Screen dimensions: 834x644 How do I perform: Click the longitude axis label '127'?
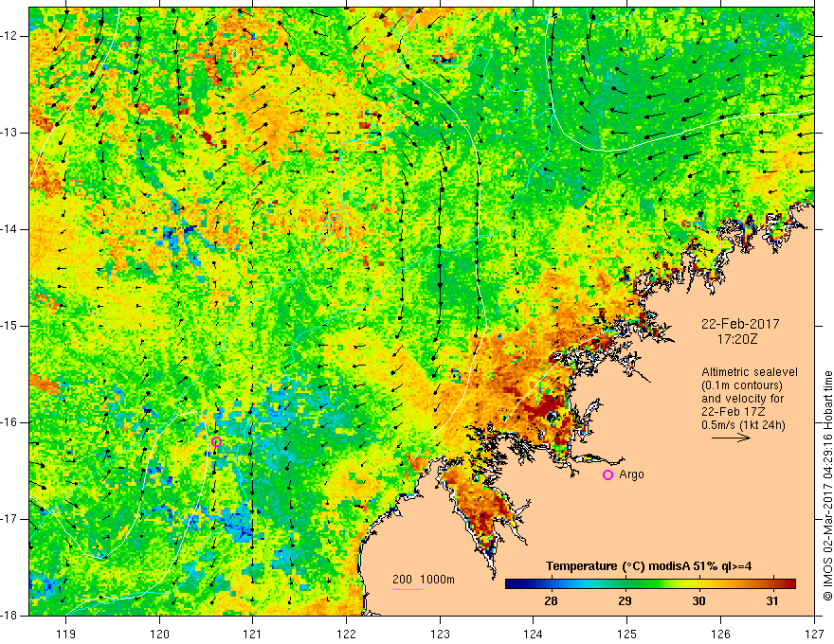pyautogui.click(x=814, y=634)
